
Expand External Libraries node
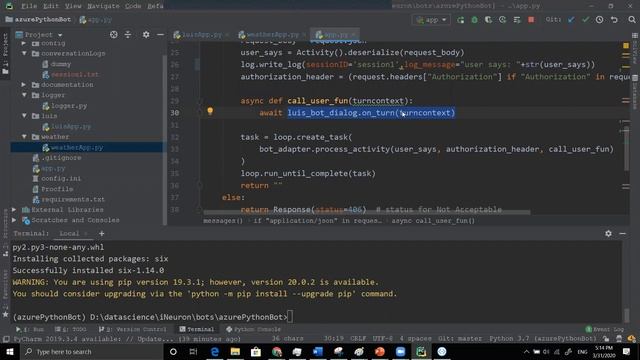coord(14,209)
